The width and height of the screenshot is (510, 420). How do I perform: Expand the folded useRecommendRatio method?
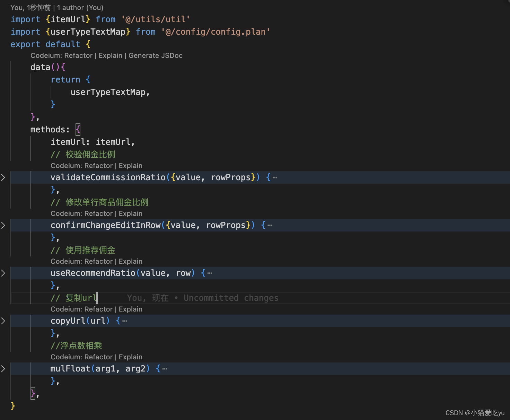(x=3, y=273)
